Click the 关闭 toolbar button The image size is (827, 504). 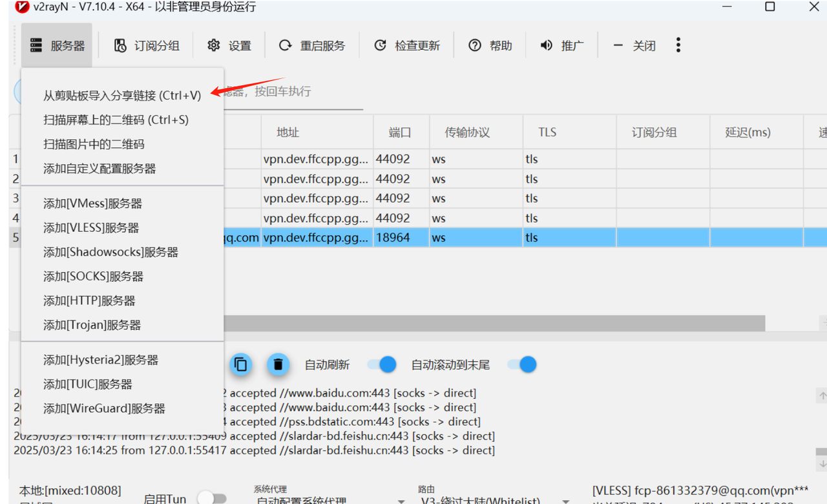coord(634,46)
